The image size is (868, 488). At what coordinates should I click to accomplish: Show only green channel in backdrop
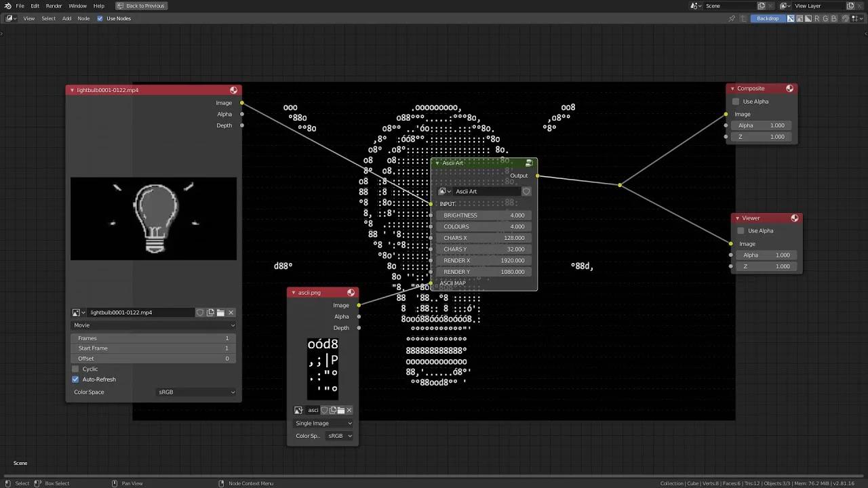pos(826,18)
